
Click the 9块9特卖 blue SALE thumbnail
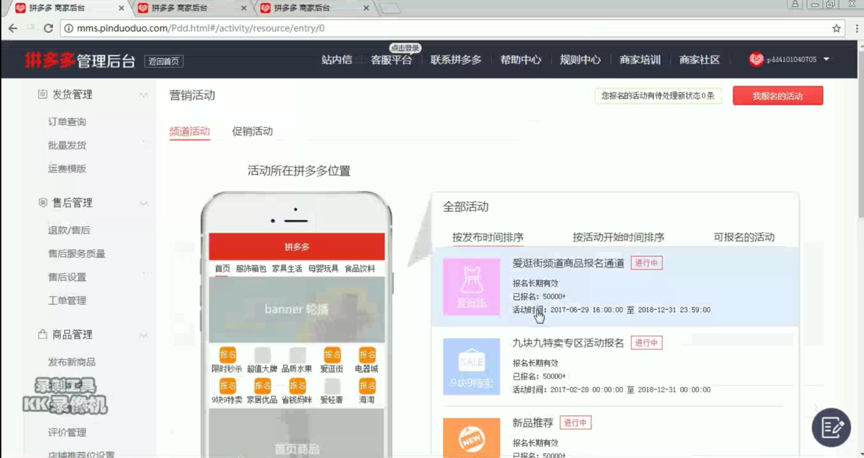pos(472,367)
